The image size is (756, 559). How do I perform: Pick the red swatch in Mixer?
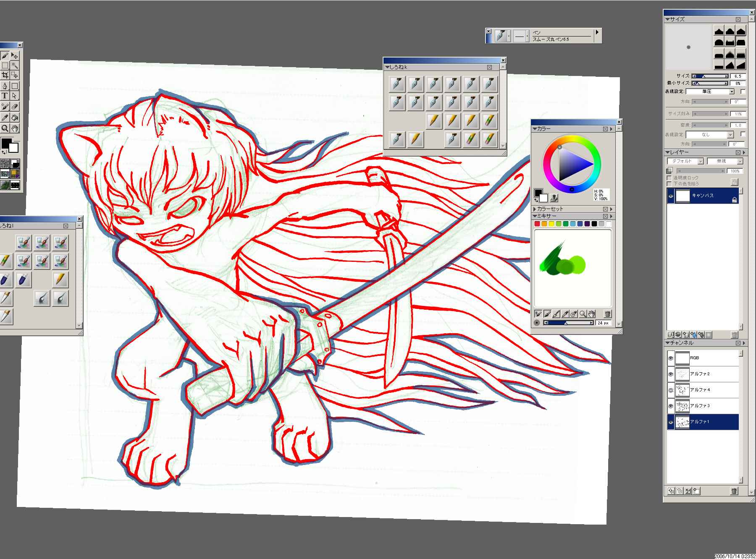tap(537, 224)
